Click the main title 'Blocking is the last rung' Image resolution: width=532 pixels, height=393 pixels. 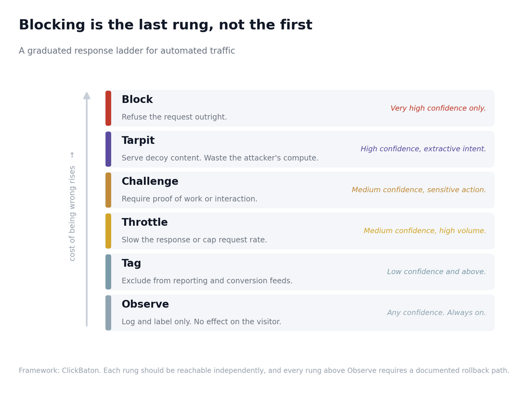coord(166,25)
